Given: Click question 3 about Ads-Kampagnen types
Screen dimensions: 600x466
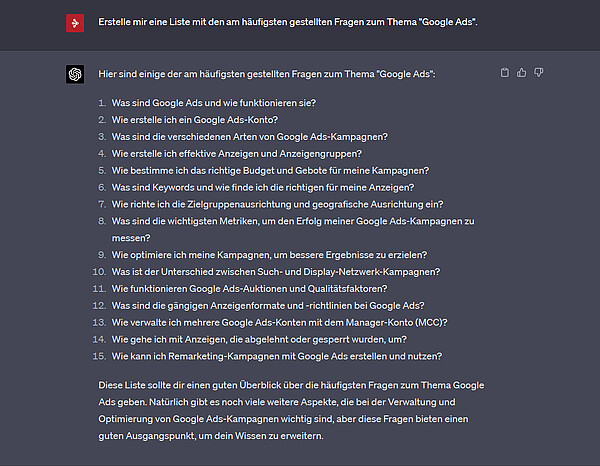Looking at the screenshot, I should point(249,137).
